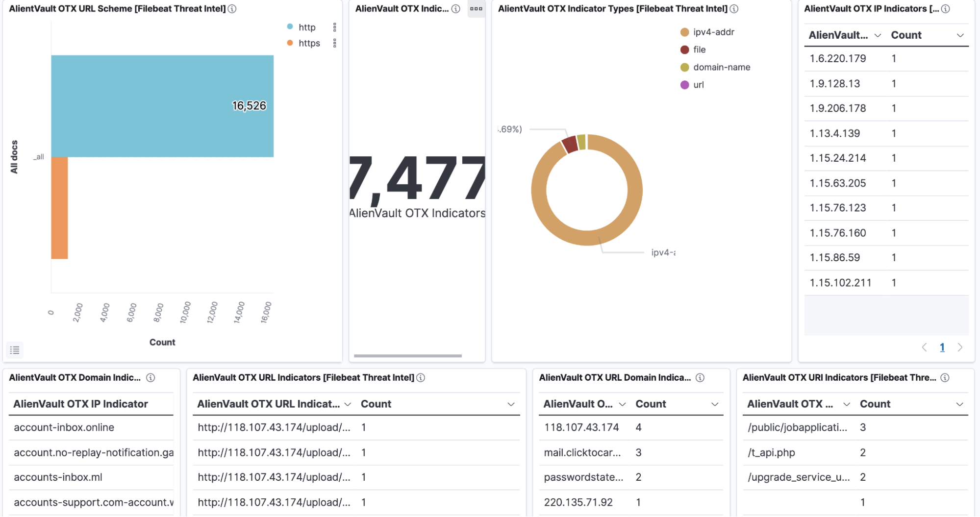Viewport: 980px width, 517px height.
Task: Select row 1.6.220.179
Action: pos(886,59)
